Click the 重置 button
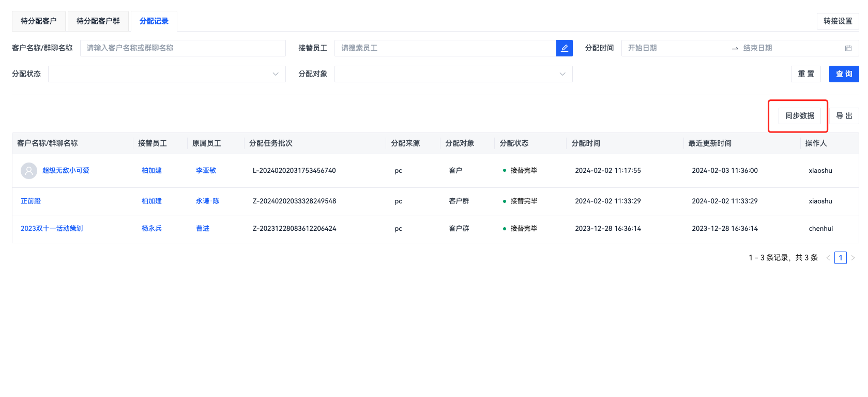This screenshot has height=397, width=868. [806, 74]
